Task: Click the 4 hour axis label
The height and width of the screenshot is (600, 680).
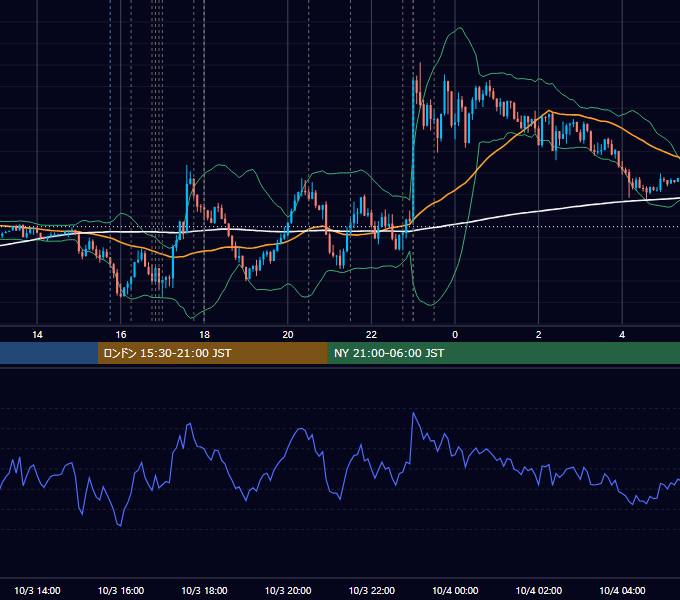Action: pyautogui.click(x=622, y=335)
